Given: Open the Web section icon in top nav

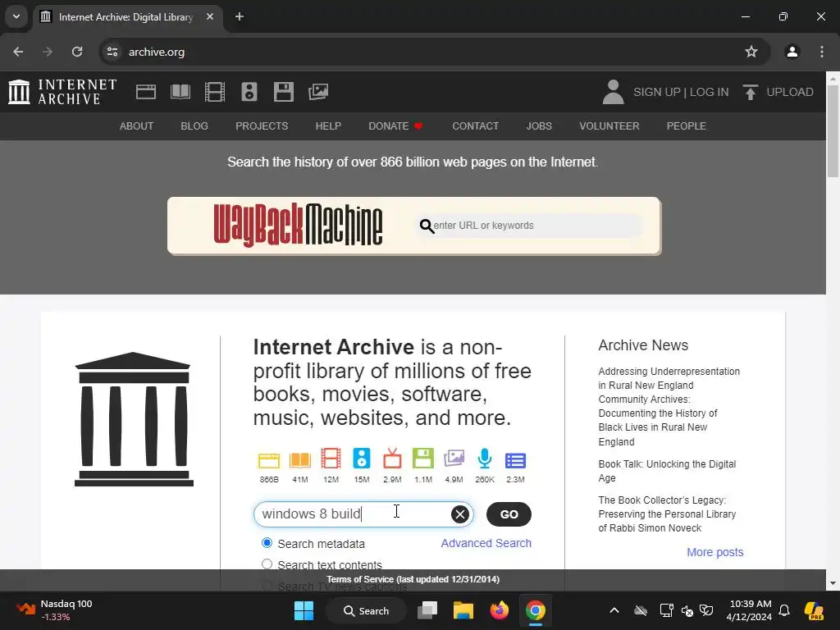Looking at the screenshot, I should click(x=146, y=92).
